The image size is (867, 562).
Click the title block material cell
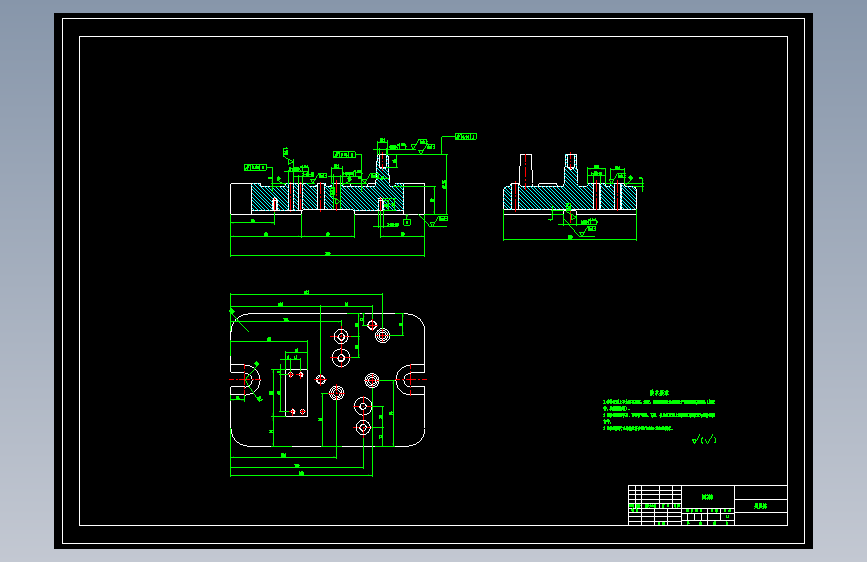pyautogui.click(x=708, y=497)
